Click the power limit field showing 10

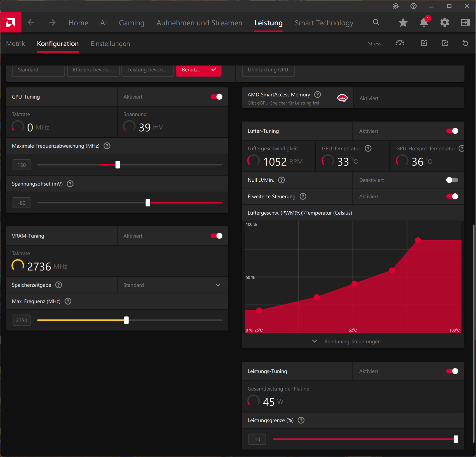pos(257,439)
